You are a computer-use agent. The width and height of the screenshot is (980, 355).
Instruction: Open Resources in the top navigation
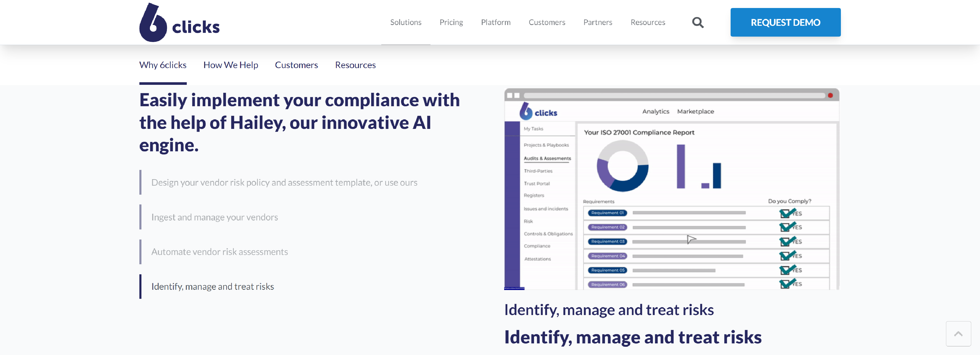pos(647,22)
